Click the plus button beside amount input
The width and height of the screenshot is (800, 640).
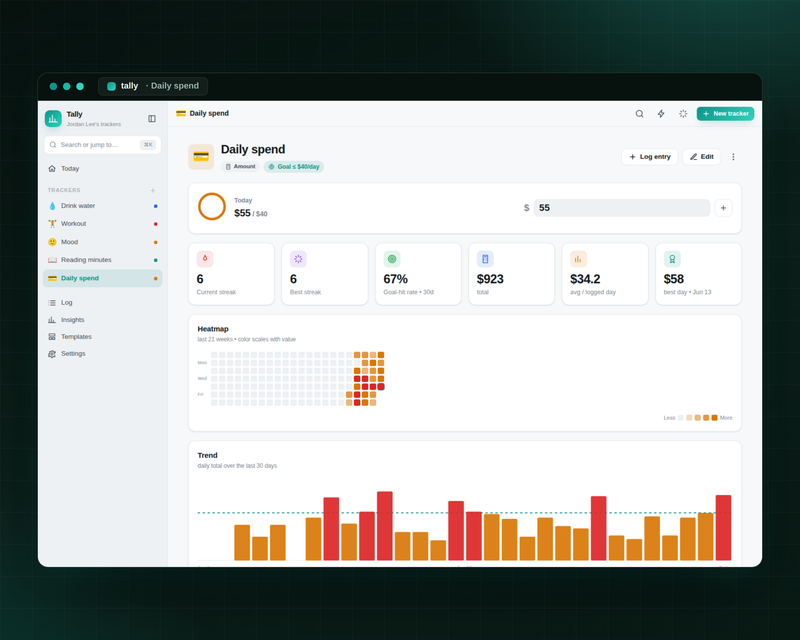(723, 208)
